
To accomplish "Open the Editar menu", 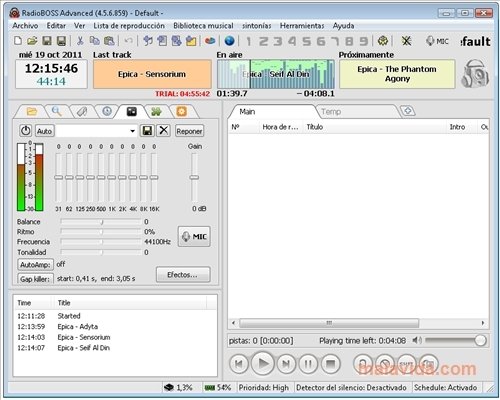I will tap(56, 26).
